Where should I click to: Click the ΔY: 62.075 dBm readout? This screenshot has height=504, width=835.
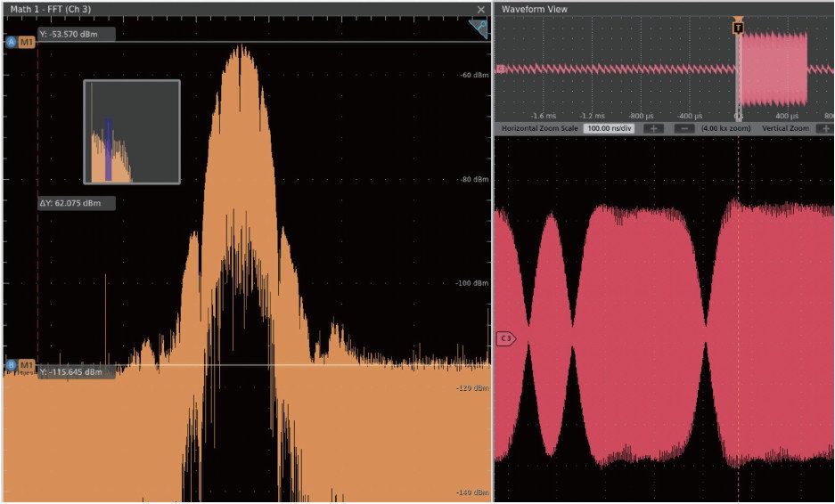76,203
